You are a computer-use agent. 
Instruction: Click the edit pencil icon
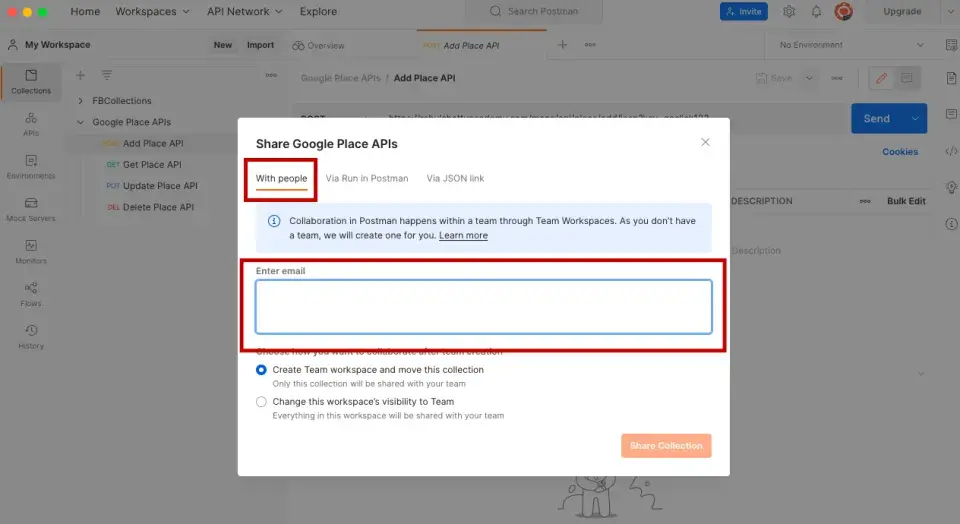click(x=882, y=78)
